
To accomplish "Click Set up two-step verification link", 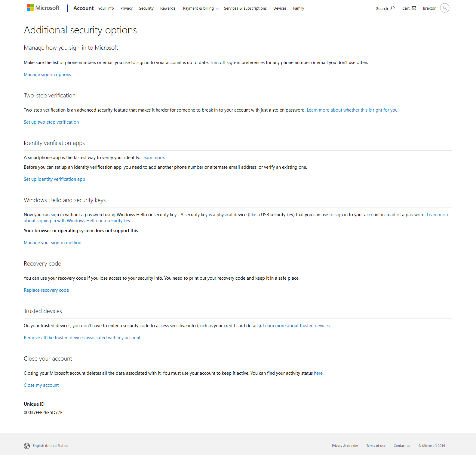I will (x=51, y=122).
